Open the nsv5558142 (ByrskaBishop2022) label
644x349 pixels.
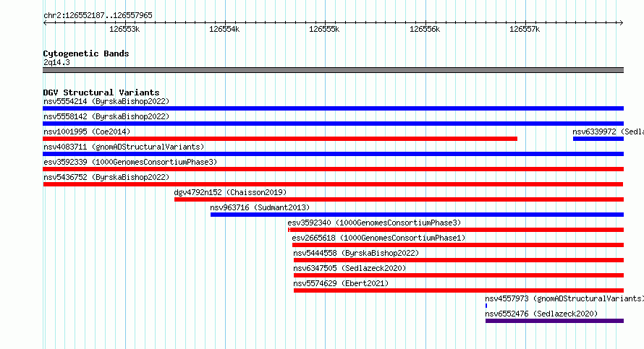coord(106,116)
